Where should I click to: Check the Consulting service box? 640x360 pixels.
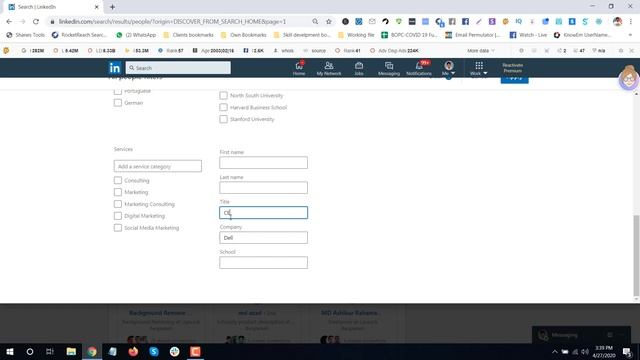[118, 180]
